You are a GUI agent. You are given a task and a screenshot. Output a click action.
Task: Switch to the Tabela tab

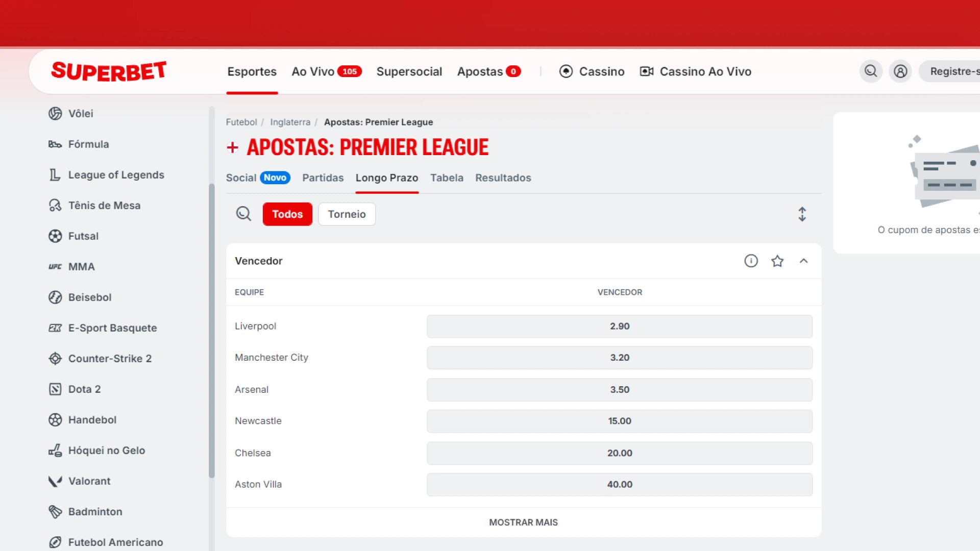point(447,178)
